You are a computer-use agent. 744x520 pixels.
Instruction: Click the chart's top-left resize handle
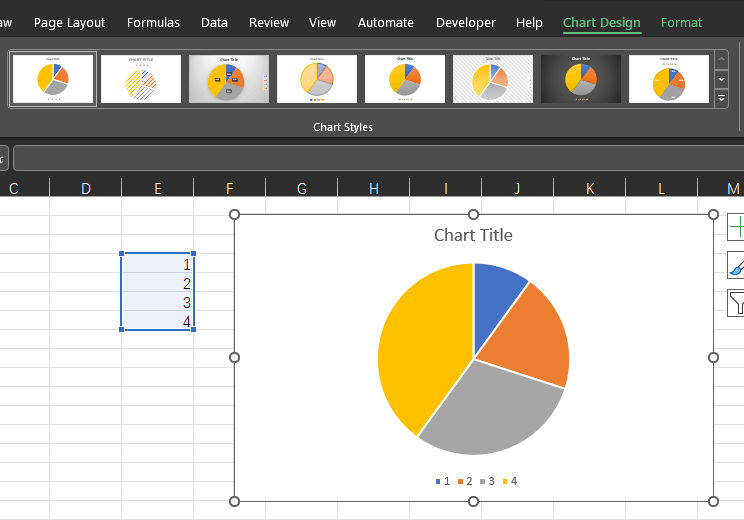[234, 214]
